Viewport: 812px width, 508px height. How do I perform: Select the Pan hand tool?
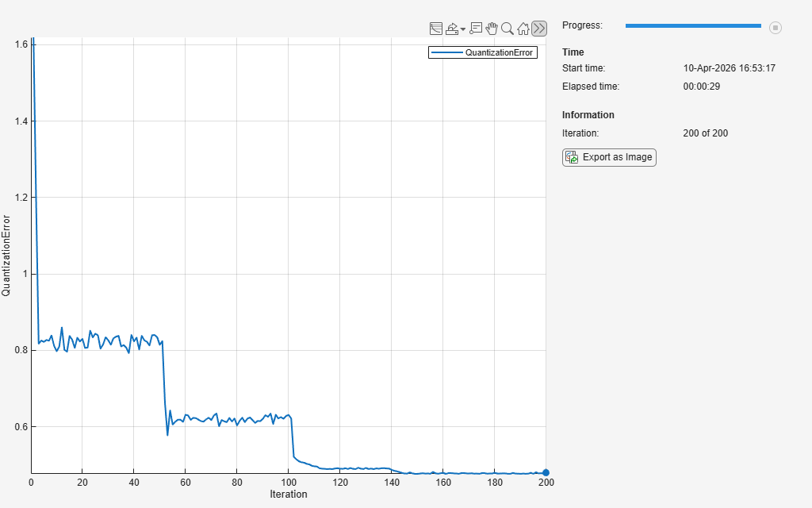tap(492, 29)
